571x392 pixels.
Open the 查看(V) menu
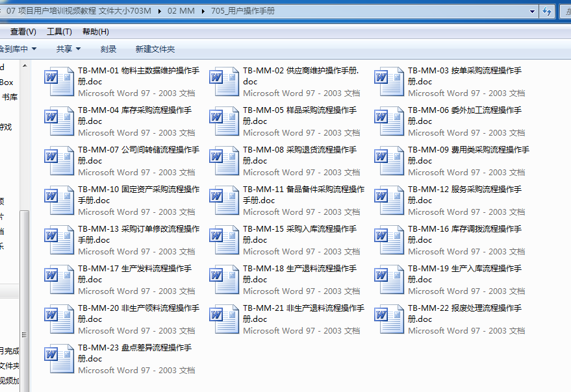point(23,32)
